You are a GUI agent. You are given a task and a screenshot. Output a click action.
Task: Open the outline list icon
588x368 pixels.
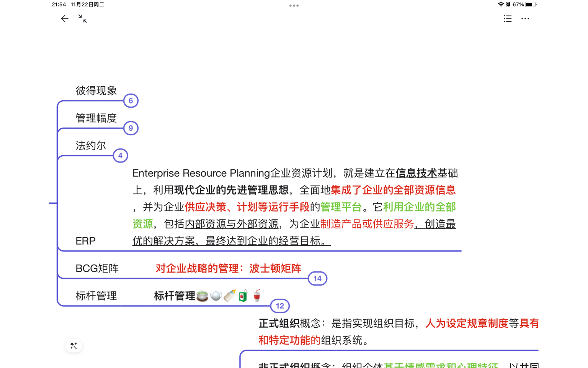[508, 19]
